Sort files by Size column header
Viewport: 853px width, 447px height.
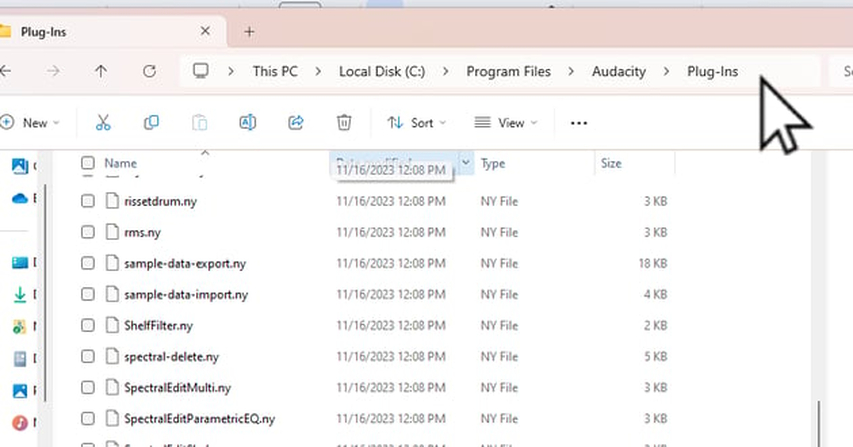[610, 163]
